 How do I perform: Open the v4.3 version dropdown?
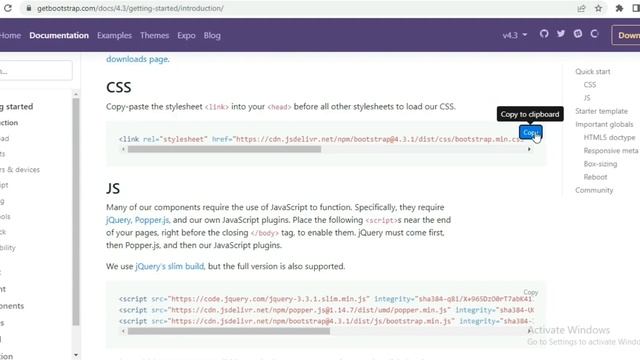(x=515, y=35)
